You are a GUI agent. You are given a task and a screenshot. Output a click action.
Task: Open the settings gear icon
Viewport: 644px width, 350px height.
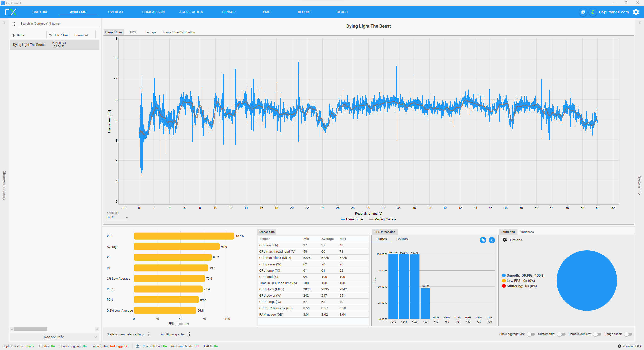point(636,12)
